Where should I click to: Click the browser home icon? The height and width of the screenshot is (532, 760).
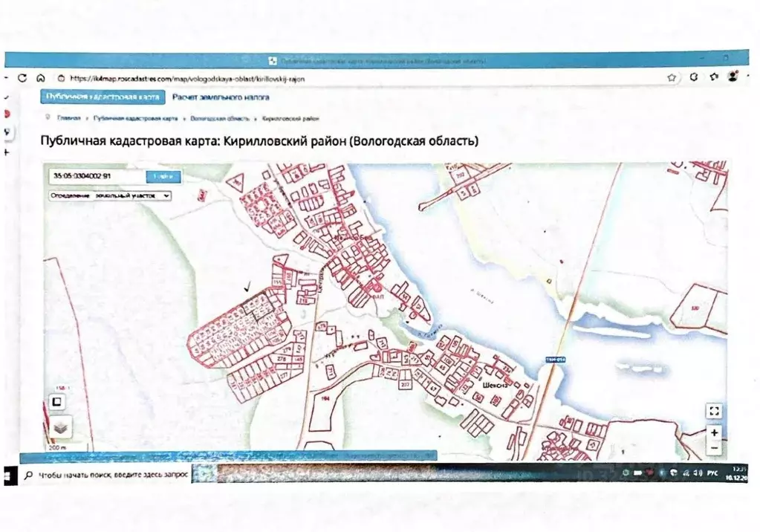(x=39, y=78)
